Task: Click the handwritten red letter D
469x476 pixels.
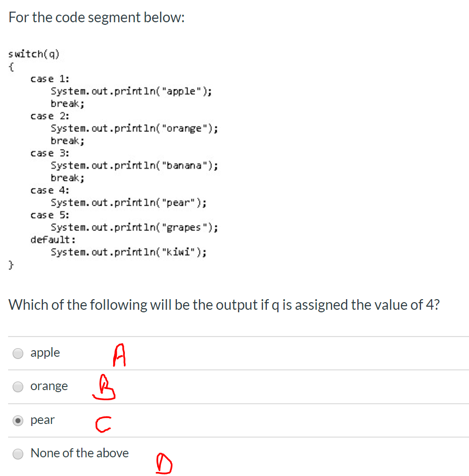Action: [163, 462]
